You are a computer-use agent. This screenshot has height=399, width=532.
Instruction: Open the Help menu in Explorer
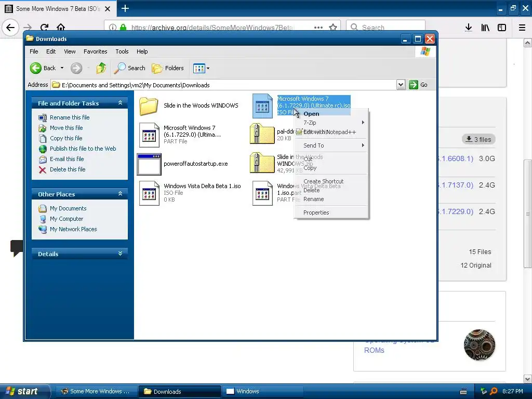point(142,51)
